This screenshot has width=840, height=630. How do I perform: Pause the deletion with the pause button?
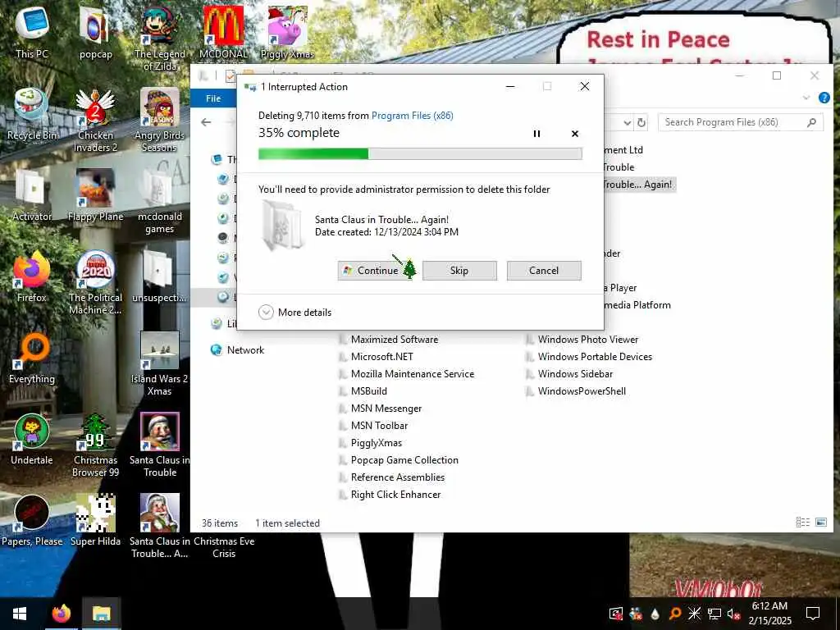pos(536,134)
